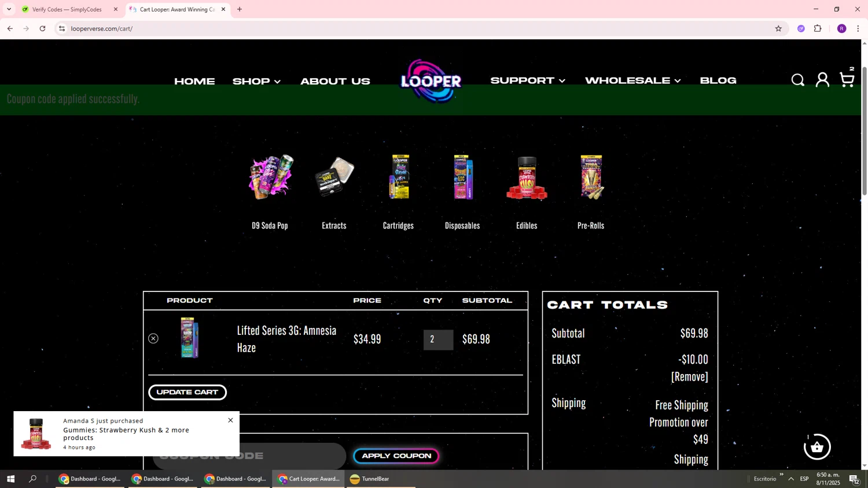This screenshot has width=868, height=488.
Task: Open Lifted Series 3G: Amnesia Haze product link
Action: (286, 339)
